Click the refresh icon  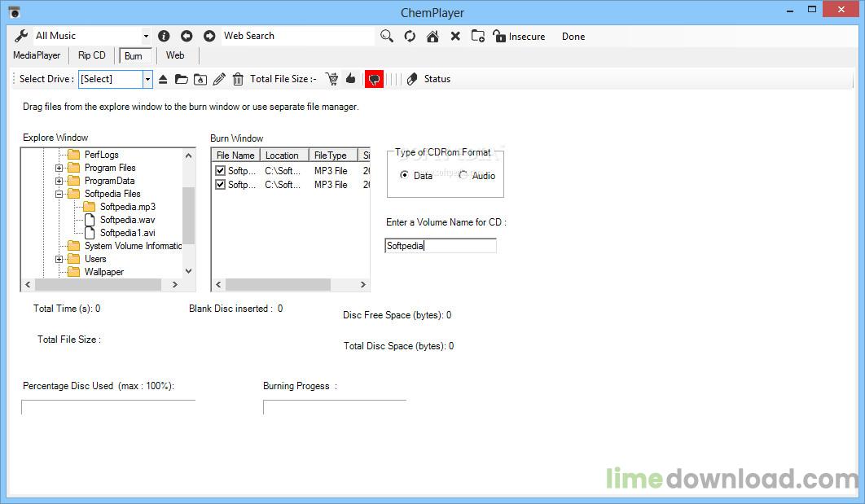pyautogui.click(x=410, y=36)
